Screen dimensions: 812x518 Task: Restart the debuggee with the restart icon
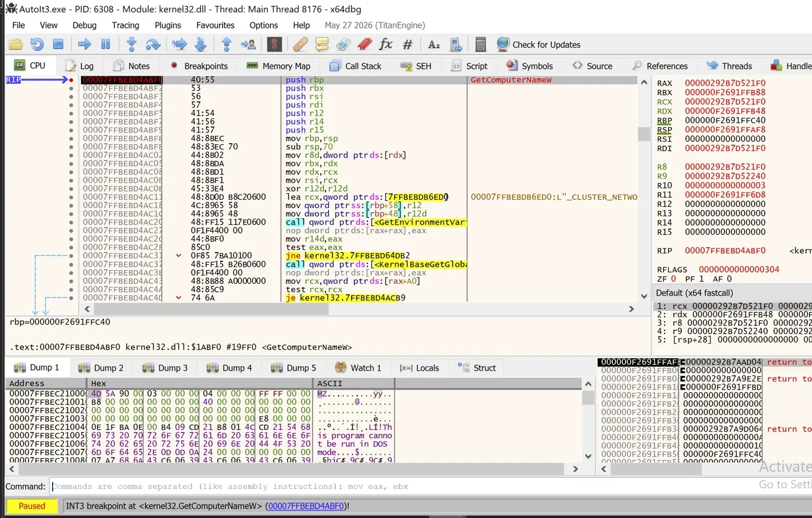coord(37,44)
